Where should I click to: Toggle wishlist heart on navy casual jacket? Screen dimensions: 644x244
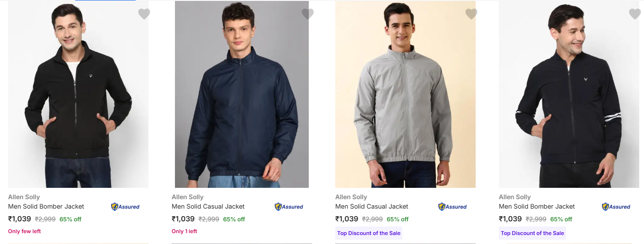click(x=308, y=14)
